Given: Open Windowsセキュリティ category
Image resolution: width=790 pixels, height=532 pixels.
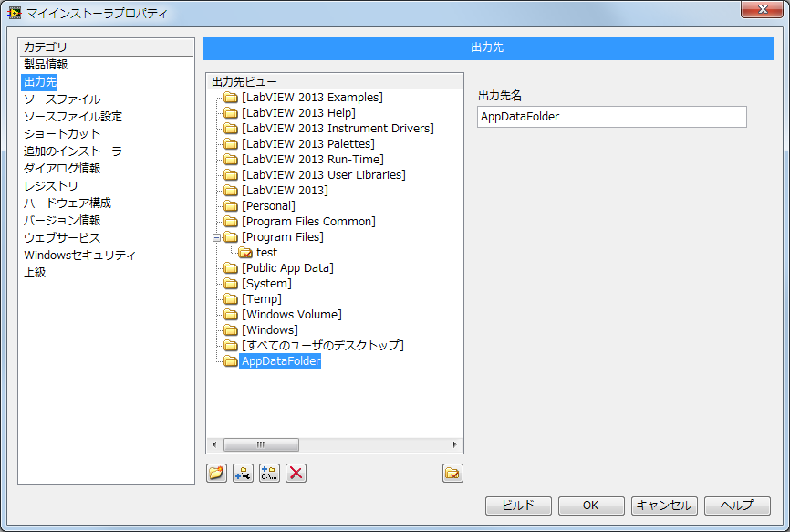Looking at the screenshot, I should 79,255.
